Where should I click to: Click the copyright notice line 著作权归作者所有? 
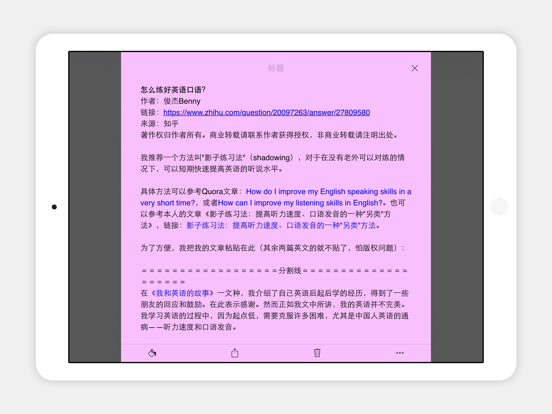tap(269, 135)
